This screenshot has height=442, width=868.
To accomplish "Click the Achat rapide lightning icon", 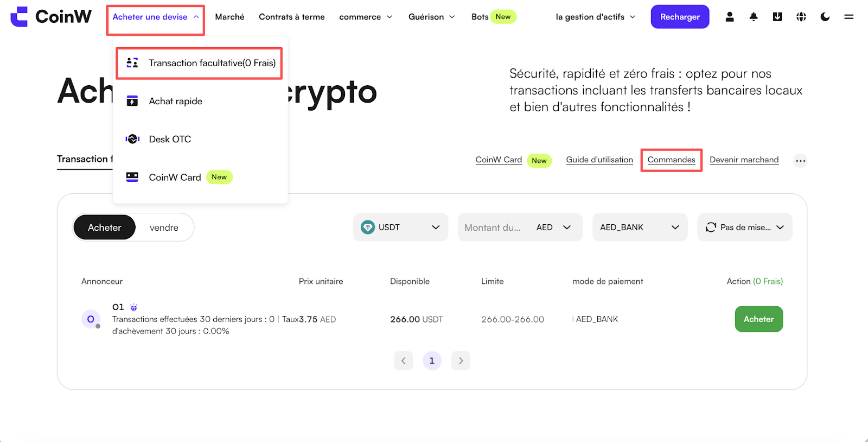I will coord(132,101).
